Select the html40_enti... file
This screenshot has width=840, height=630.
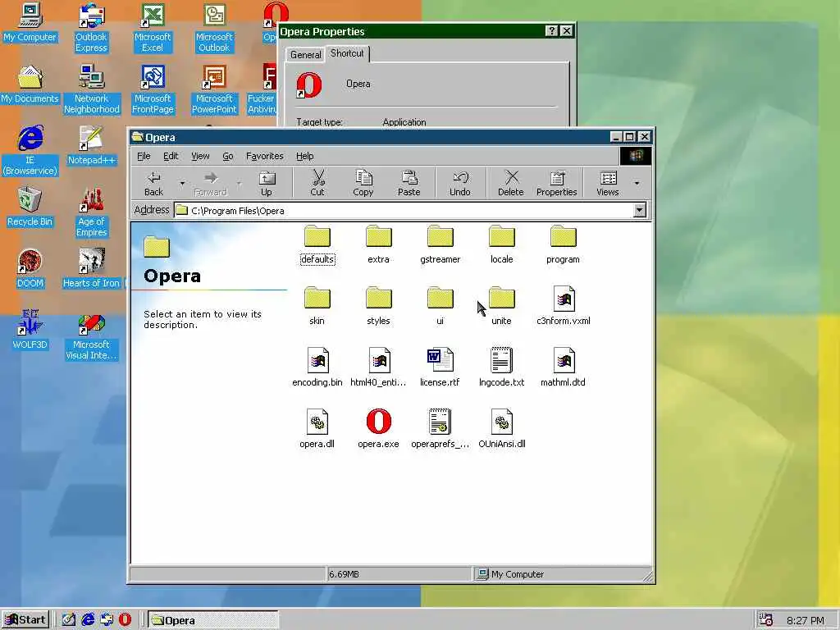378,367
